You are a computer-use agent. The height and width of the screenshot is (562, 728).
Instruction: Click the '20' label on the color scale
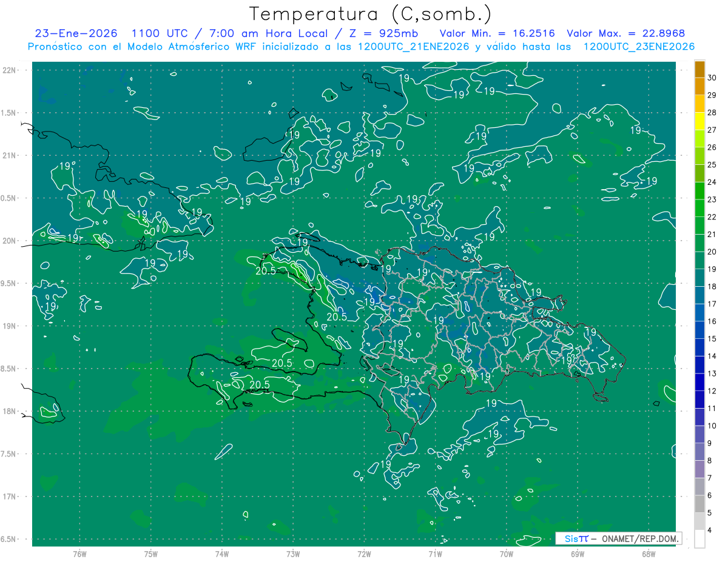pyautogui.click(x=712, y=252)
